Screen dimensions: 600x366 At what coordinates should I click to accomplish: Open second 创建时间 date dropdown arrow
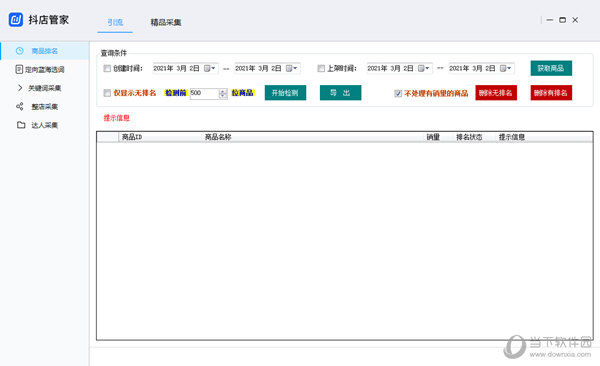[295, 69]
